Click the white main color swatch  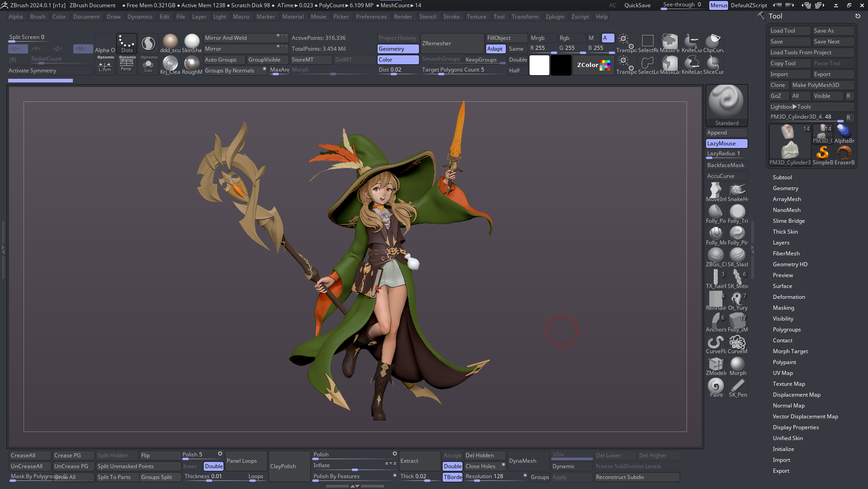(x=539, y=65)
